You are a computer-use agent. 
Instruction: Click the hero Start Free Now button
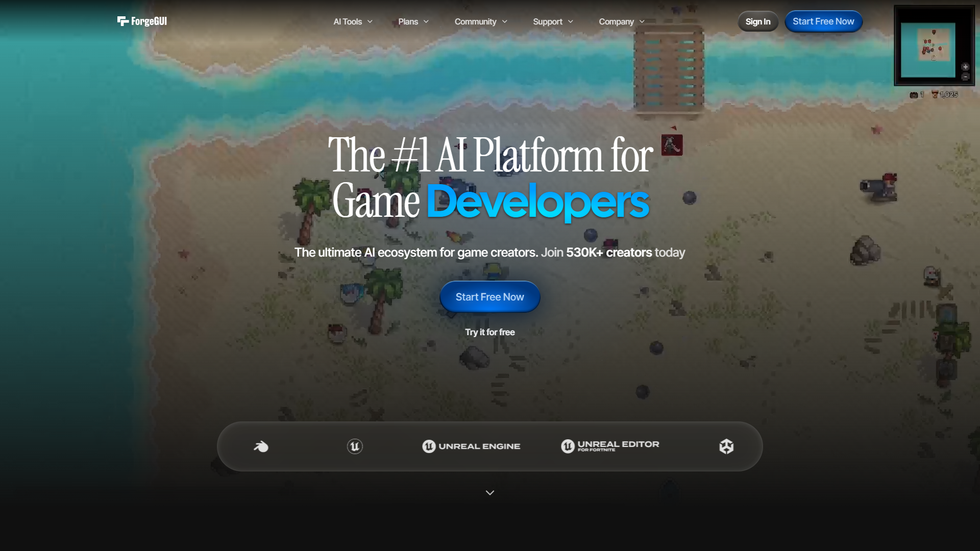489,297
